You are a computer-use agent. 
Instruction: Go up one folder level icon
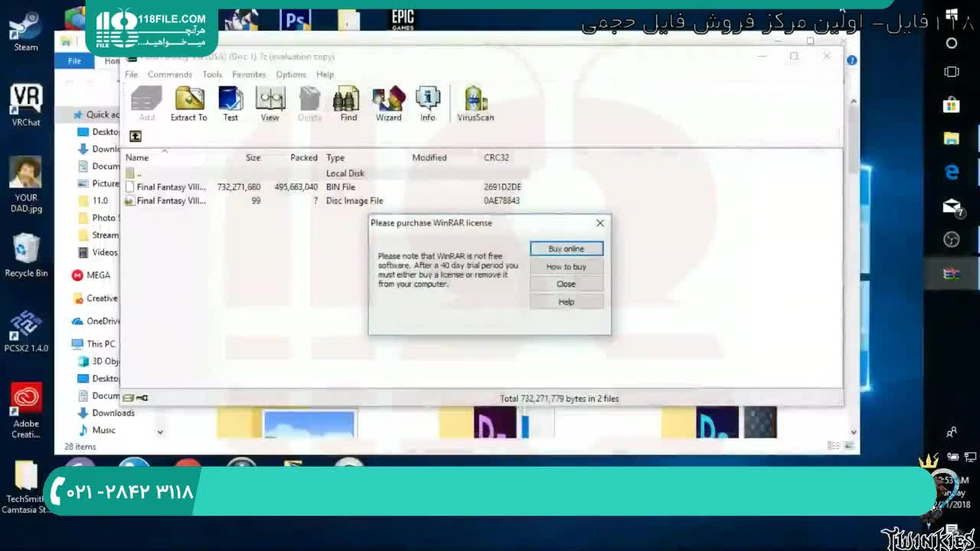[x=136, y=136]
